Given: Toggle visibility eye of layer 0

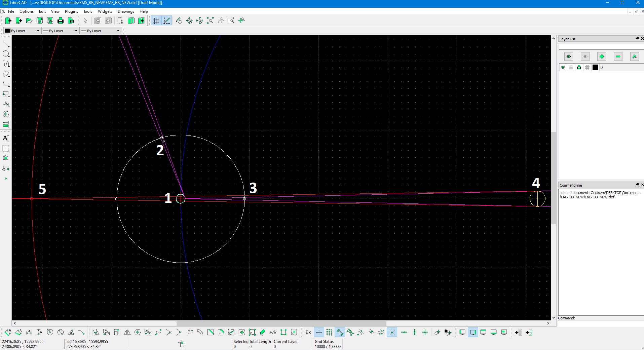Looking at the screenshot, I should click(x=563, y=68).
